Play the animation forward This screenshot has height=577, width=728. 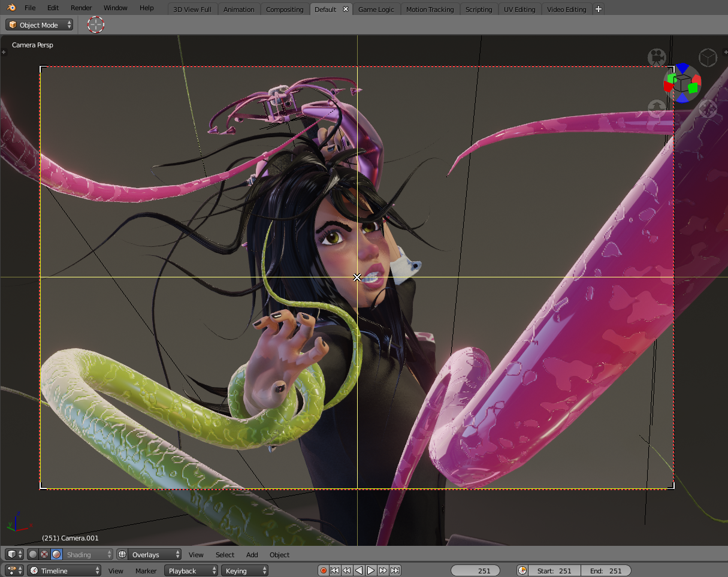(x=371, y=571)
